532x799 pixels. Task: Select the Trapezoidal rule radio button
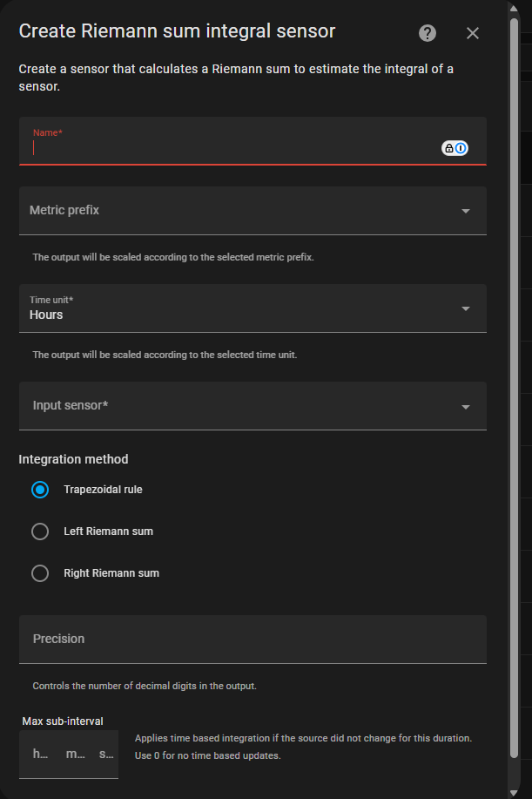[40, 490]
